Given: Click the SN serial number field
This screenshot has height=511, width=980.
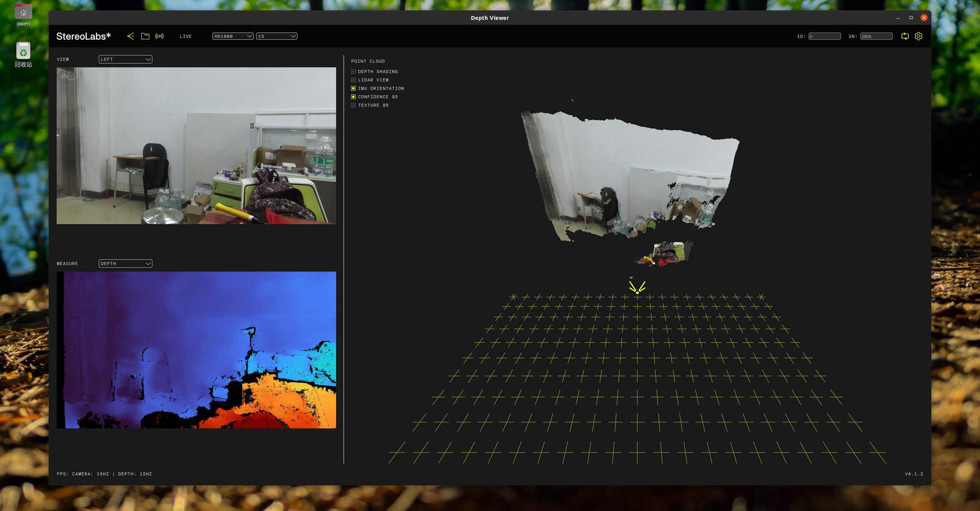Looking at the screenshot, I should [876, 36].
